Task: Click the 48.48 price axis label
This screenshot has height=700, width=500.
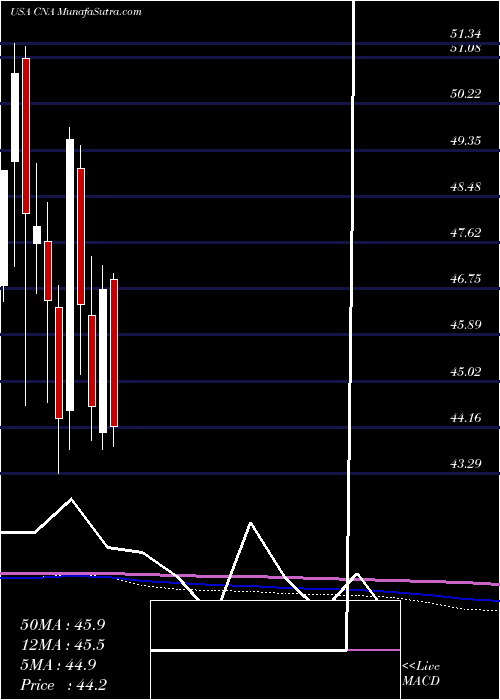Action: (466, 187)
